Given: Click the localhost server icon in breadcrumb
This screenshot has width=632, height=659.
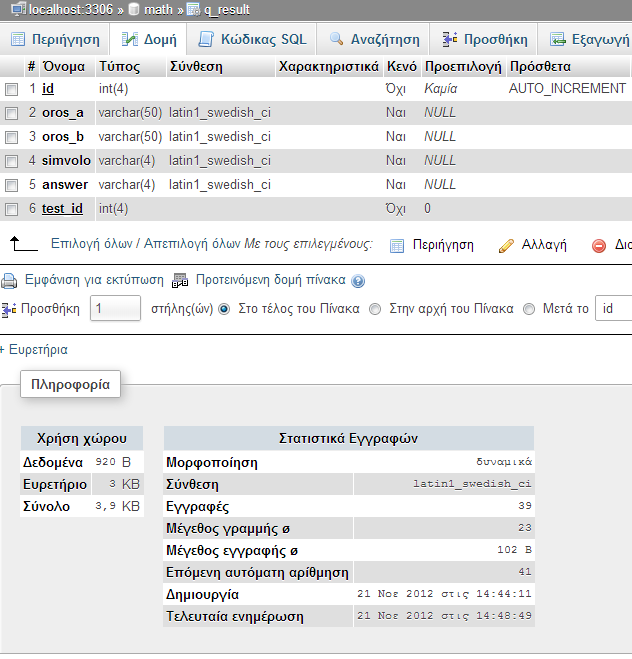Looking at the screenshot, I should [x=18, y=9].
